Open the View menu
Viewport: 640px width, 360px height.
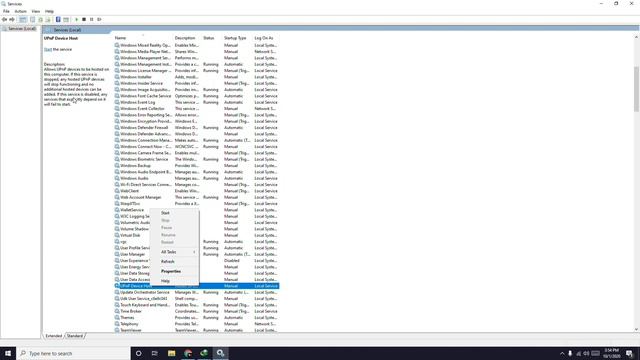coord(36,11)
